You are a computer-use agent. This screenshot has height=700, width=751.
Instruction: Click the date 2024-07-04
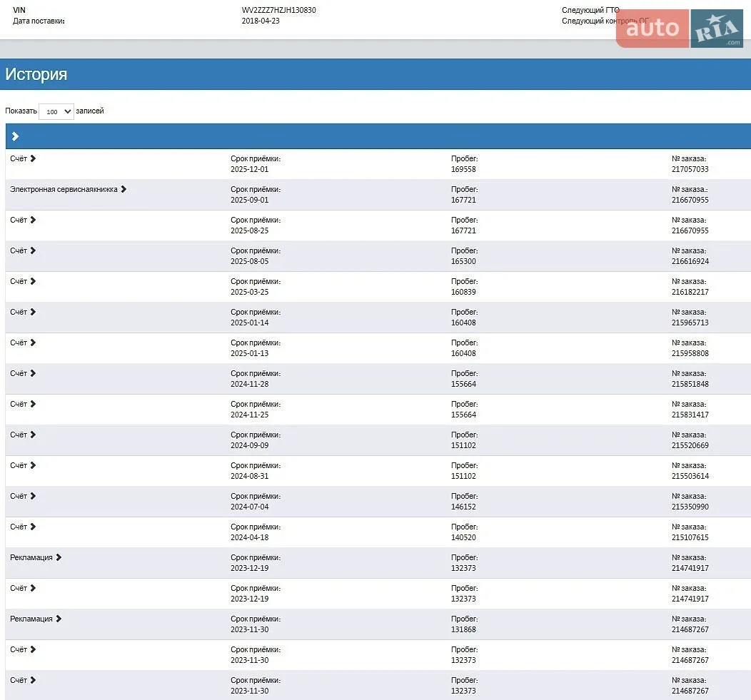point(250,506)
